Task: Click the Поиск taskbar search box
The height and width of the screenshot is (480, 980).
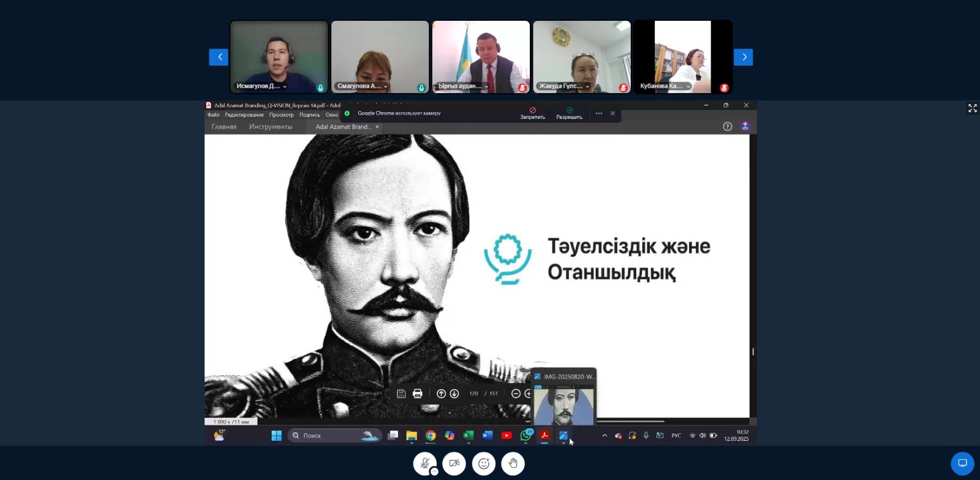Action: click(x=334, y=435)
